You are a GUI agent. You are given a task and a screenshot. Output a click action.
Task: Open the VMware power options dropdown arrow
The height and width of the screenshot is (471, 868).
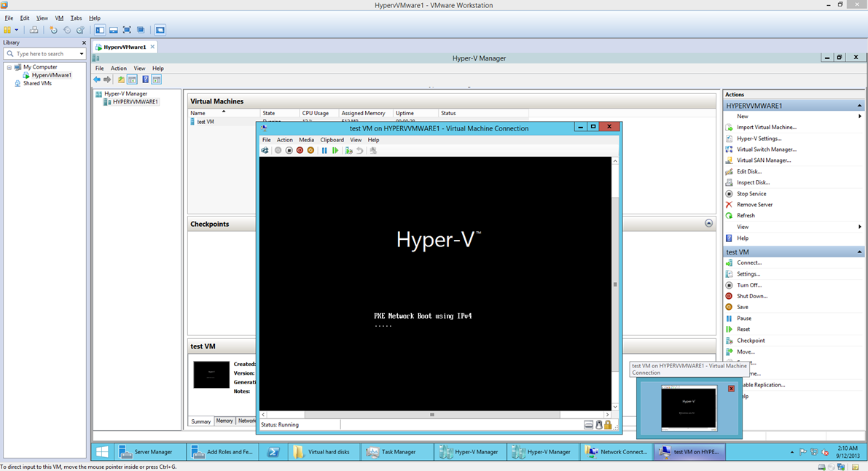17,30
